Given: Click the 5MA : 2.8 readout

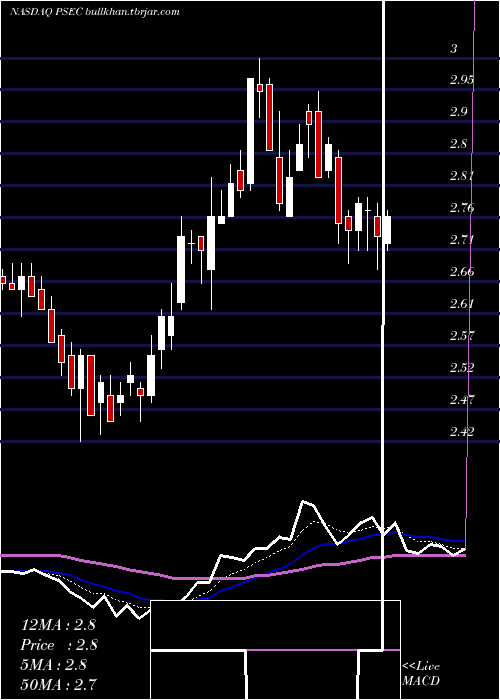Looking at the screenshot, I should tap(53, 665).
